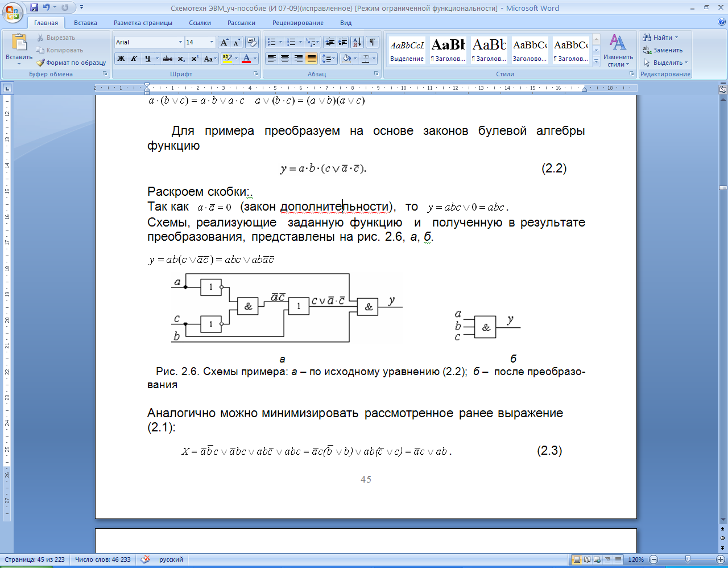Click the Office button
Viewport: 728px width, 568px height.
tap(13, 11)
